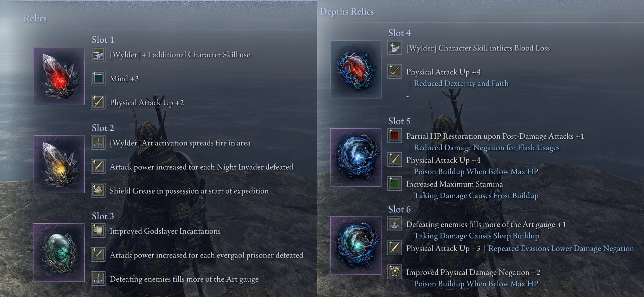Select the Depths Relics section header

(x=347, y=12)
